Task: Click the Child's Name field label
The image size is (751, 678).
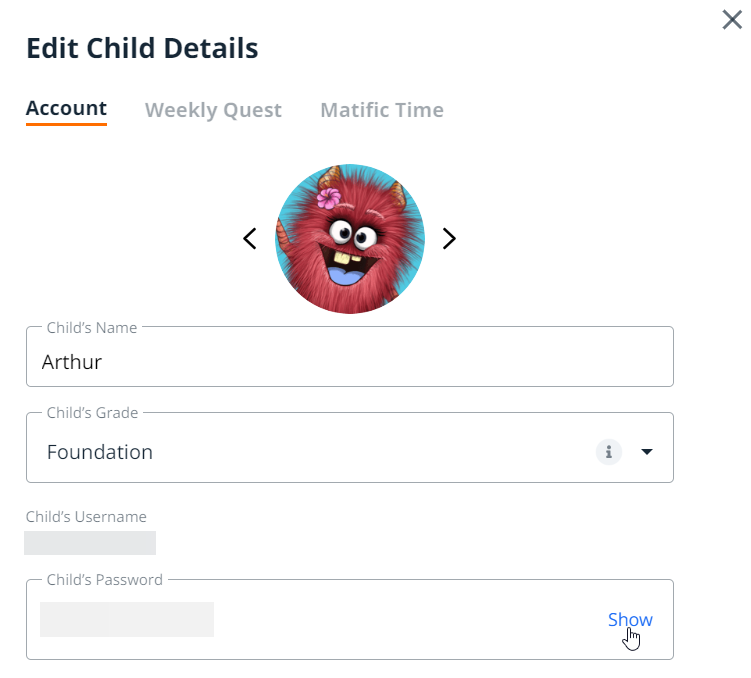Action: pyautogui.click(x=92, y=327)
